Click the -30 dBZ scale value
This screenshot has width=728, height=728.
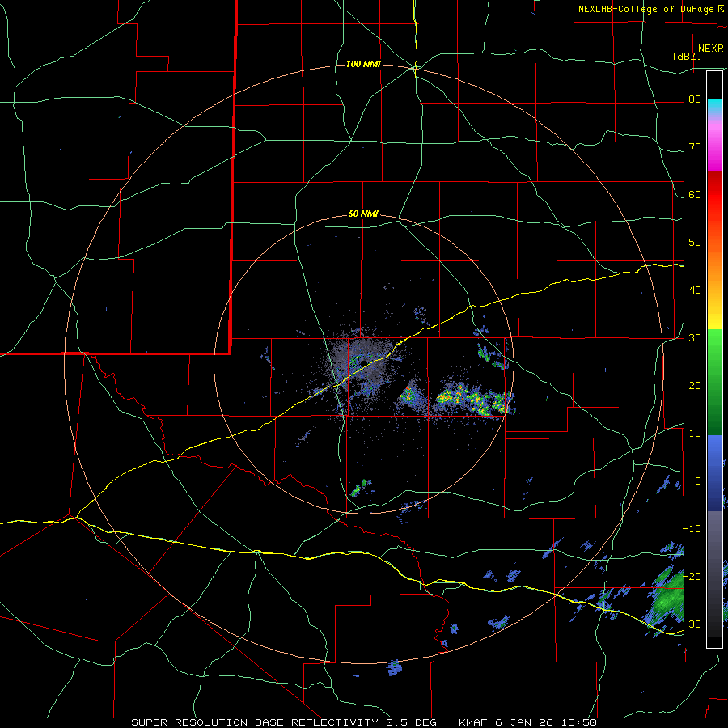point(692,624)
